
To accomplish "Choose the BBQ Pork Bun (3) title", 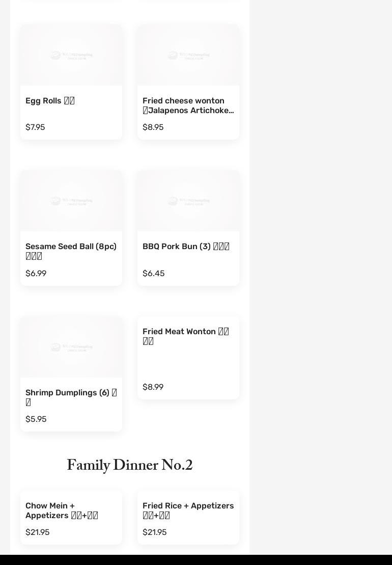I will pos(186,247).
